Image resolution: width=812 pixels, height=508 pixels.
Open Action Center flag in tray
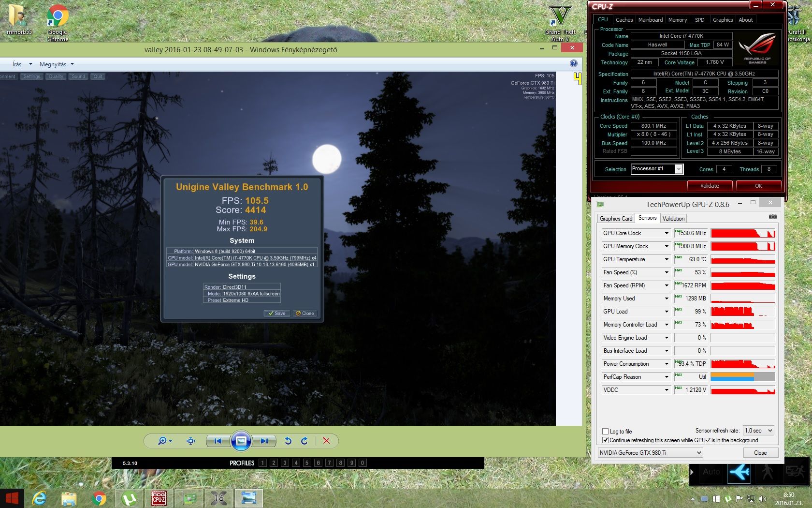tap(739, 499)
